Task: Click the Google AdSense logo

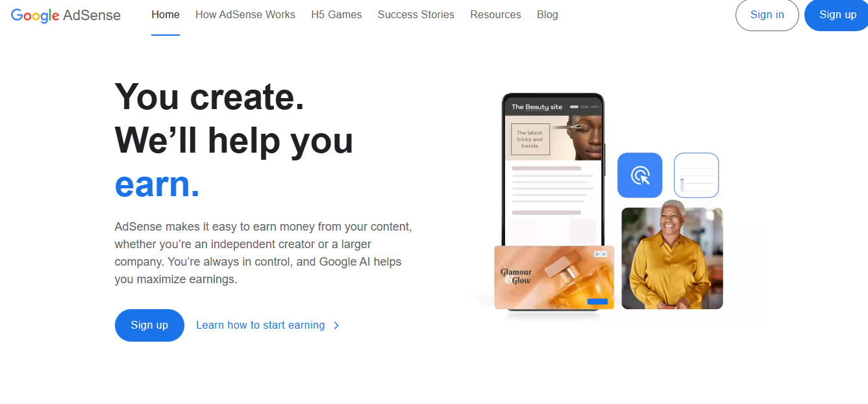Action: tap(66, 15)
